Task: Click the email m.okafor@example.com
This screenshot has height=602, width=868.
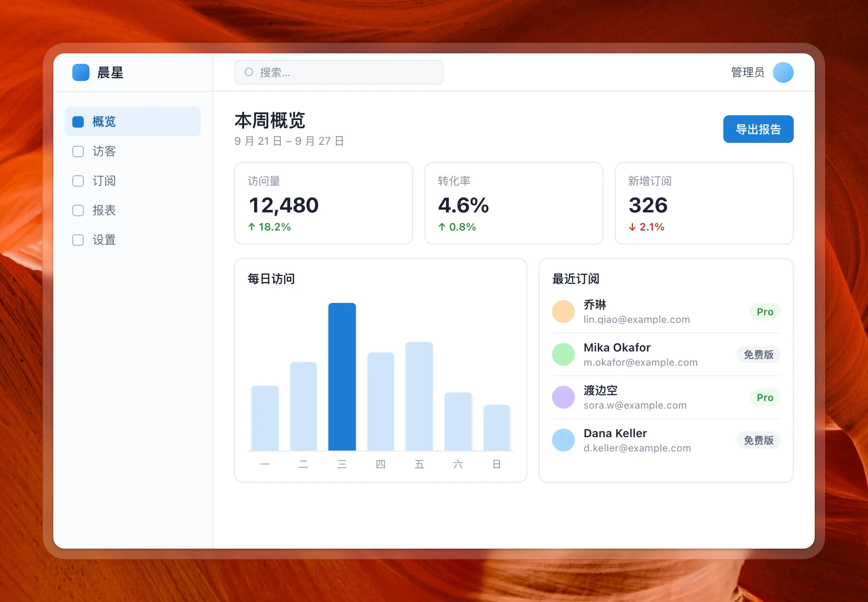Action: tap(641, 362)
